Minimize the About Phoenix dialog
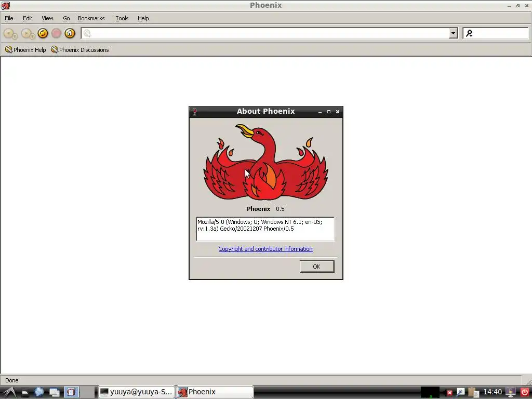This screenshot has width=532, height=399. click(x=320, y=112)
